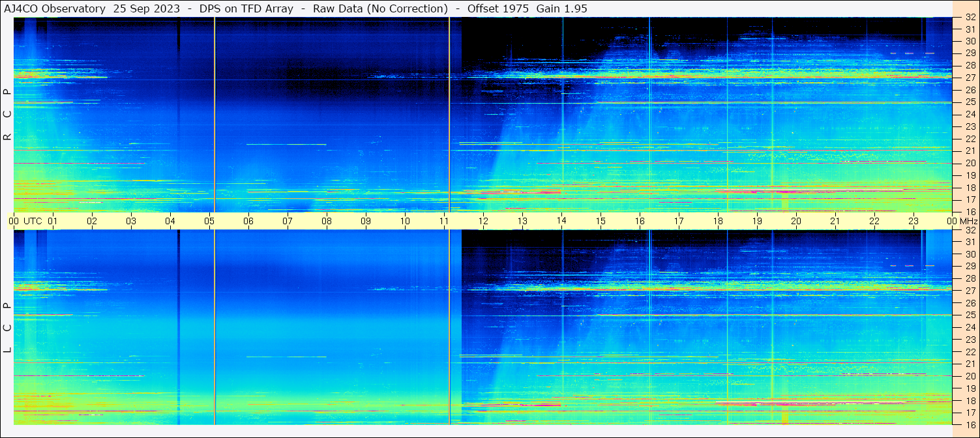
Task: Click hour '22' on the UTC time axis
Action: (x=874, y=221)
